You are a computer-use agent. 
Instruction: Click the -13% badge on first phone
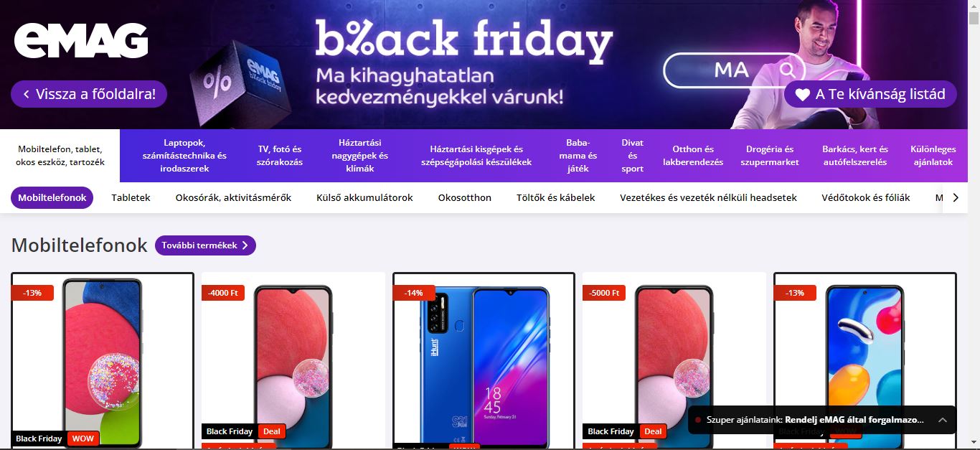pyautogui.click(x=32, y=293)
